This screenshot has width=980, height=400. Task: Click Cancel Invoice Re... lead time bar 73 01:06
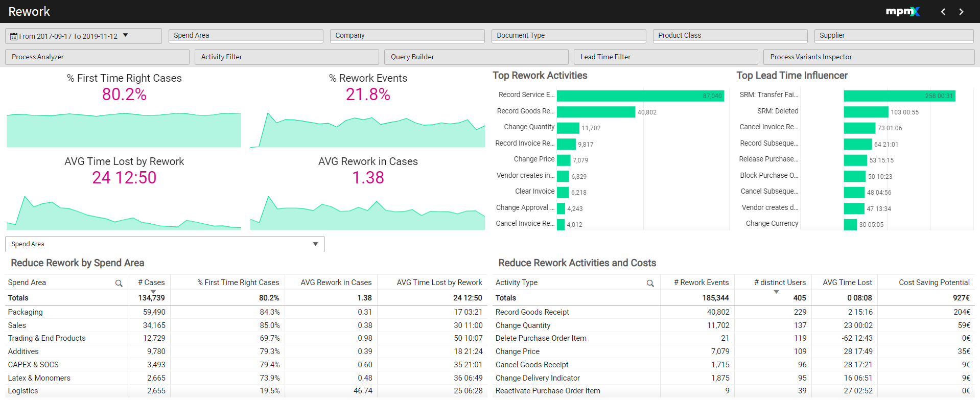coord(859,128)
